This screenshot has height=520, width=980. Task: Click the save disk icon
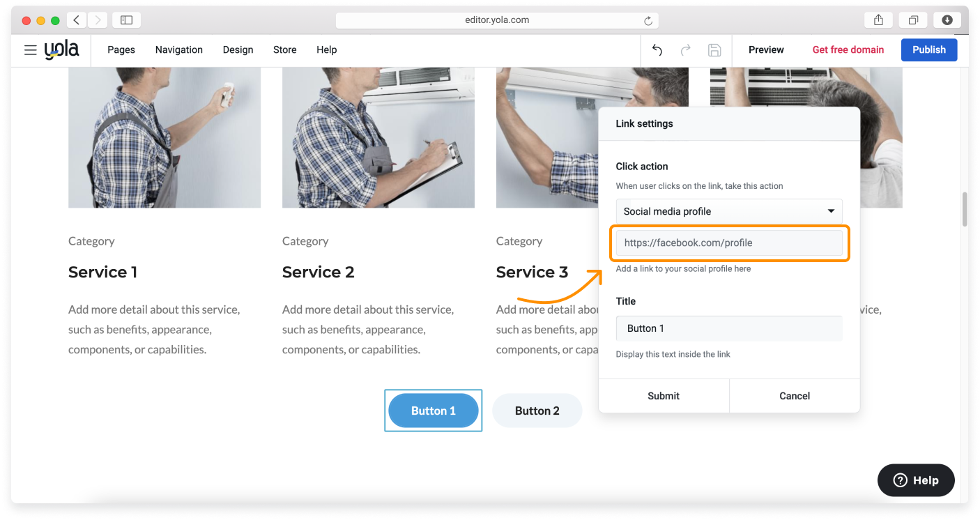click(714, 50)
